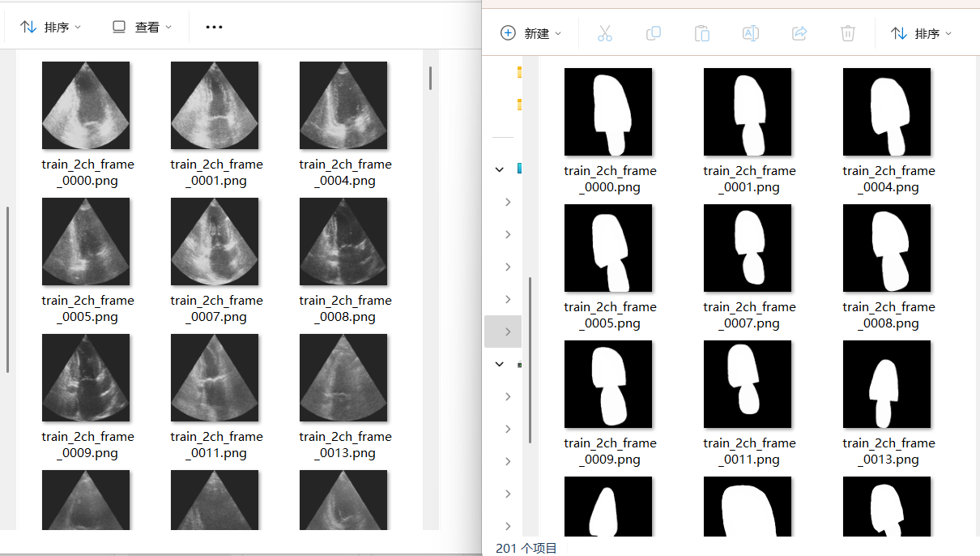Image resolution: width=980 pixels, height=556 pixels.
Task: Select ultrasound thumbnail train_2ch_frame_0000.png in left window
Action: [x=86, y=105]
